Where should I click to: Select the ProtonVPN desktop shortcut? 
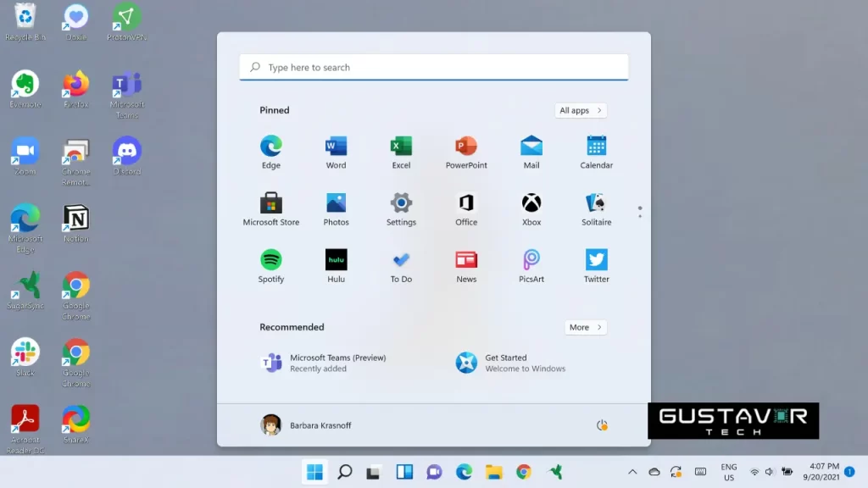click(x=127, y=23)
